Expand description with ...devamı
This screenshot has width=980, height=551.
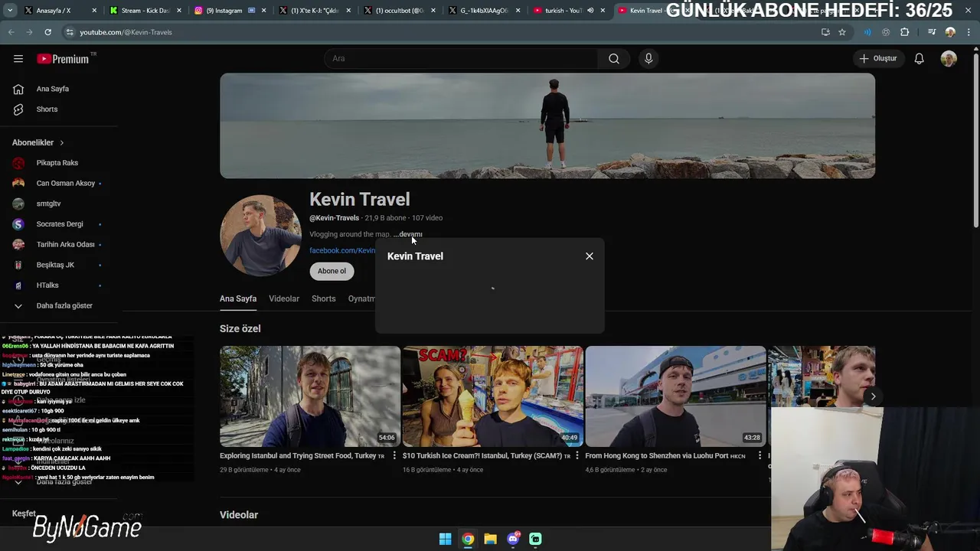pos(408,234)
